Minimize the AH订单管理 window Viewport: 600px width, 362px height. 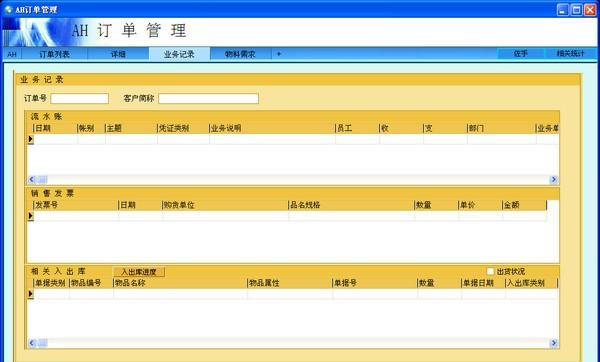tap(562, 10)
